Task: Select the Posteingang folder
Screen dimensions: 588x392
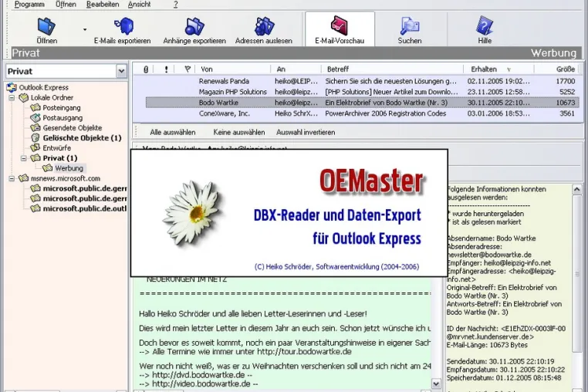Action: pyautogui.click(x=62, y=108)
